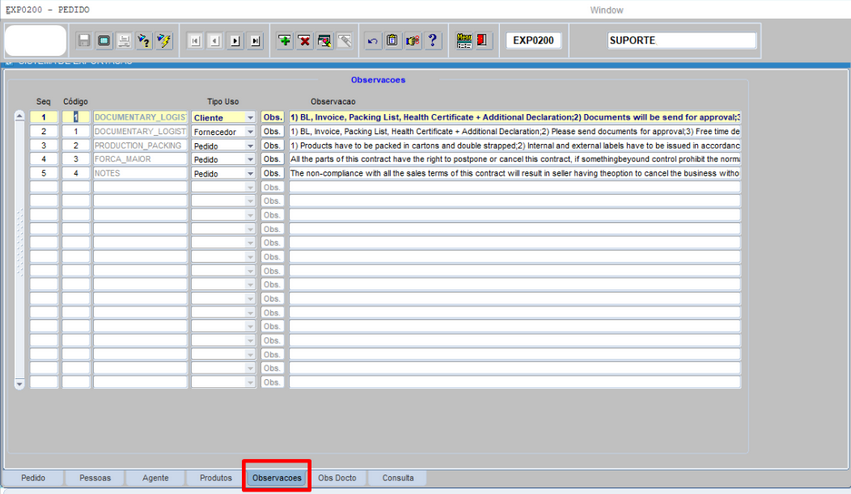
Task: Delete record using the red X icon
Action: [305, 41]
